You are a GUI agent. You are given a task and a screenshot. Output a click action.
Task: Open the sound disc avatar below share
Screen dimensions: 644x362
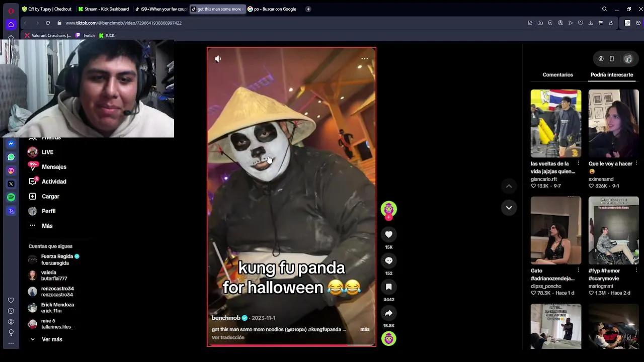point(388,339)
